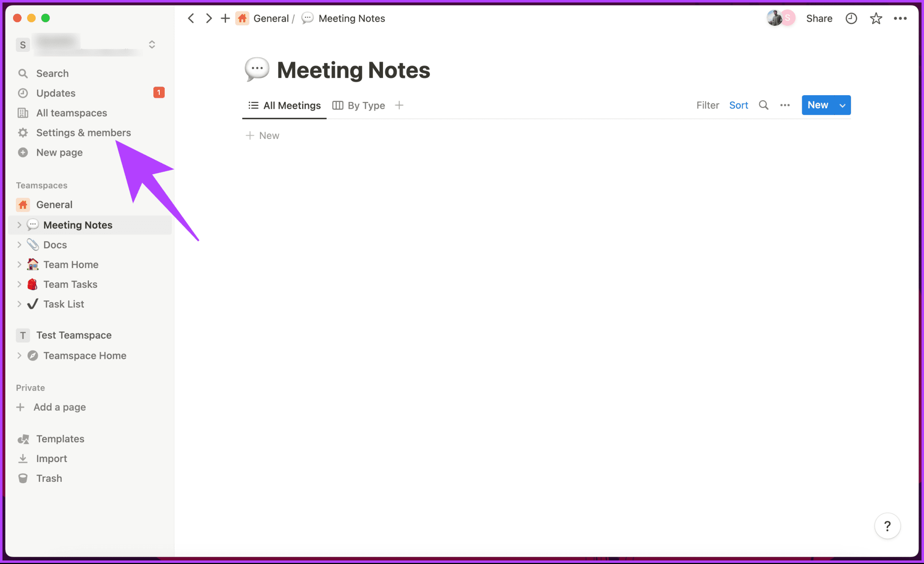This screenshot has width=924, height=564.
Task: Expand the Docs page
Action: point(19,245)
